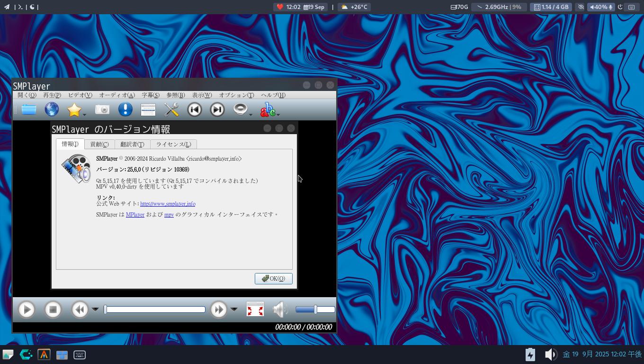Switch to the ライセンス tab

coord(174,144)
